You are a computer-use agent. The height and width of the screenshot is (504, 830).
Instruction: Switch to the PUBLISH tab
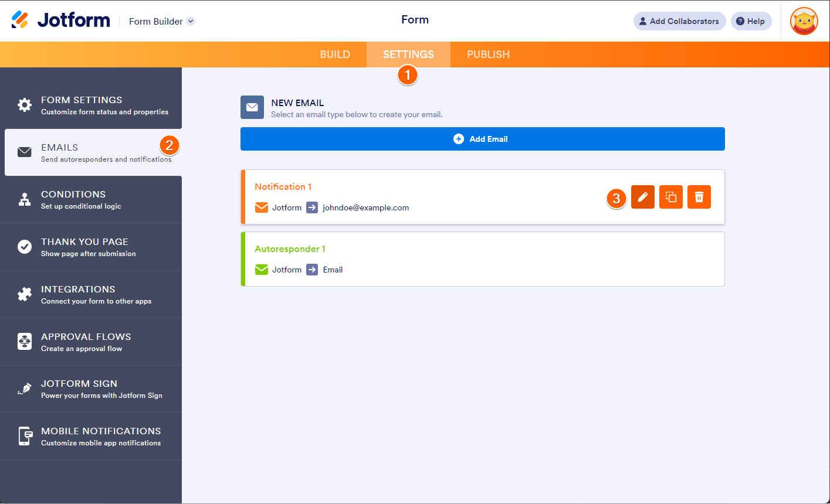pyautogui.click(x=488, y=55)
